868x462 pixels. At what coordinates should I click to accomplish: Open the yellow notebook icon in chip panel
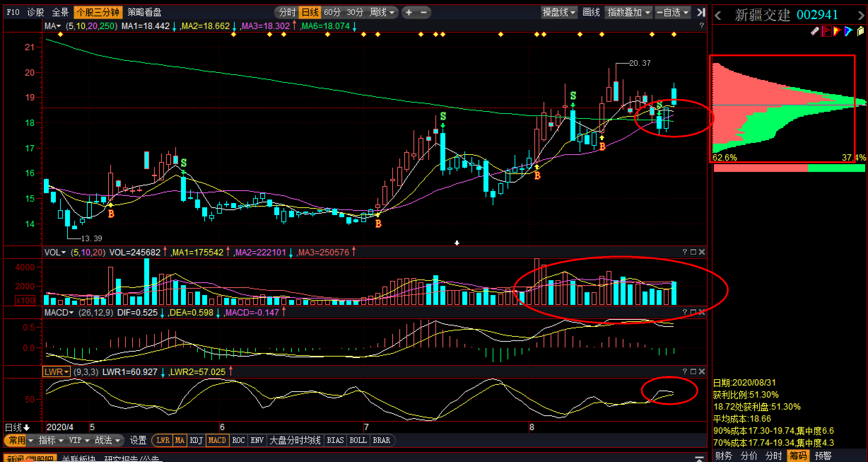[x=861, y=31]
